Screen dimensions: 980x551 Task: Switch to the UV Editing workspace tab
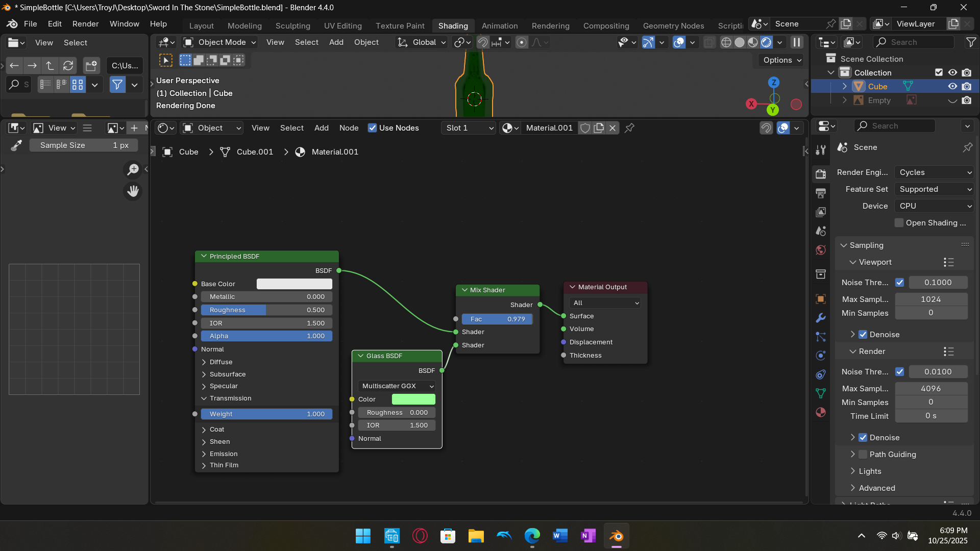point(342,26)
